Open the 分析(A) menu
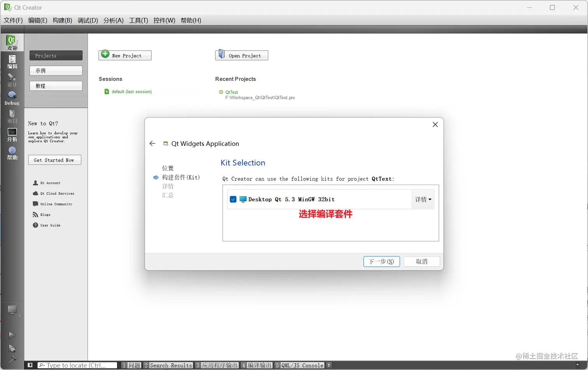 114,20
